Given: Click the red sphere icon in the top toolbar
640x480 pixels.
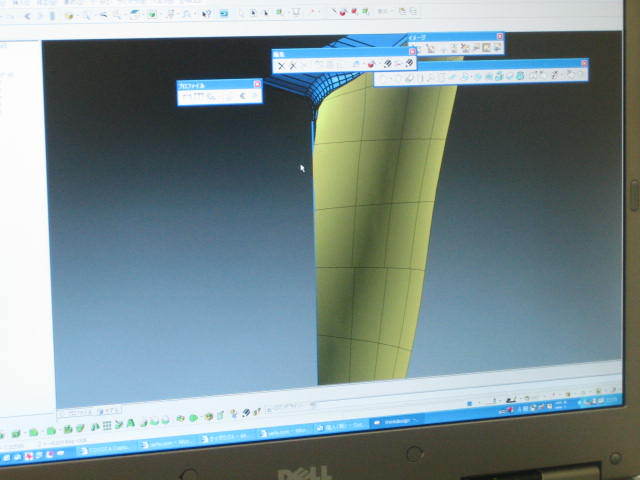Looking at the screenshot, I should pyautogui.click(x=343, y=13).
